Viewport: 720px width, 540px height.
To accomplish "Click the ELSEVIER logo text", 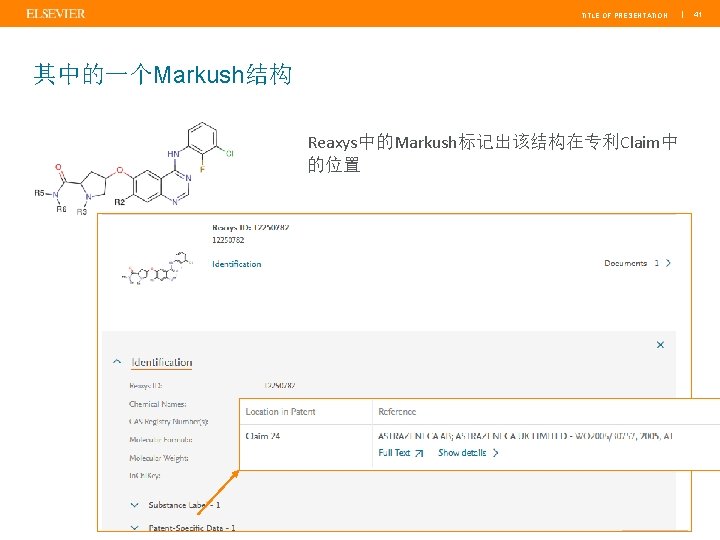I will (x=56, y=14).
